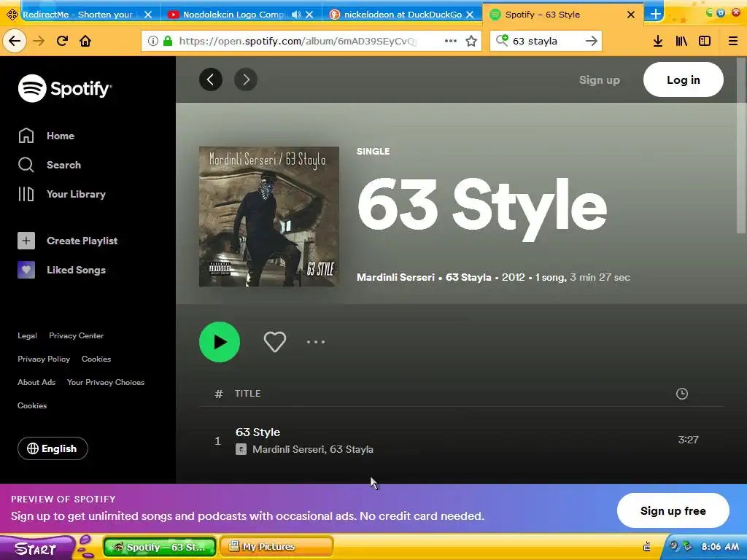Screen dimensions: 747x560
Task: Click the duration clock column icon
Action: pyautogui.click(x=682, y=394)
